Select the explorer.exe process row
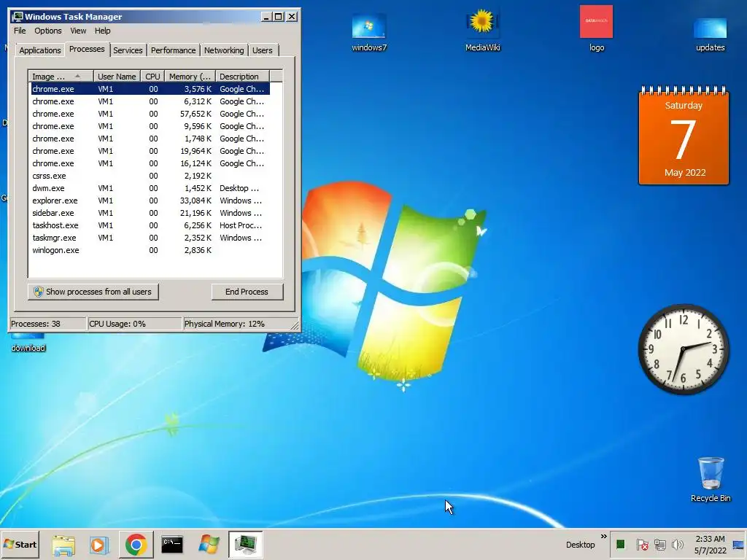The height and width of the screenshot is (560, 747). click(150, 201)
